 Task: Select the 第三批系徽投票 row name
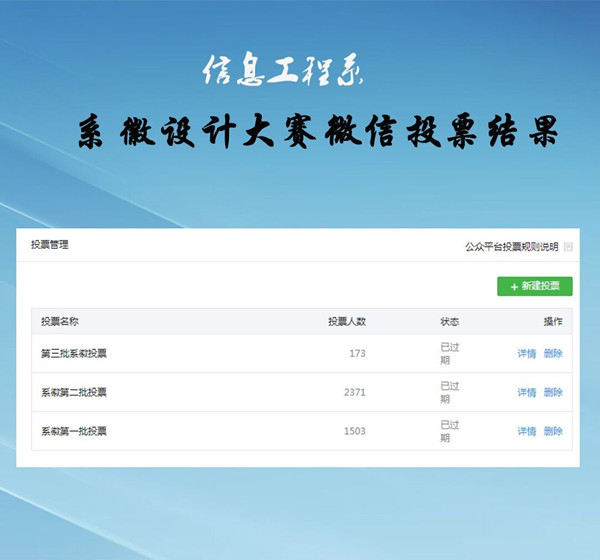pos(73,353)
